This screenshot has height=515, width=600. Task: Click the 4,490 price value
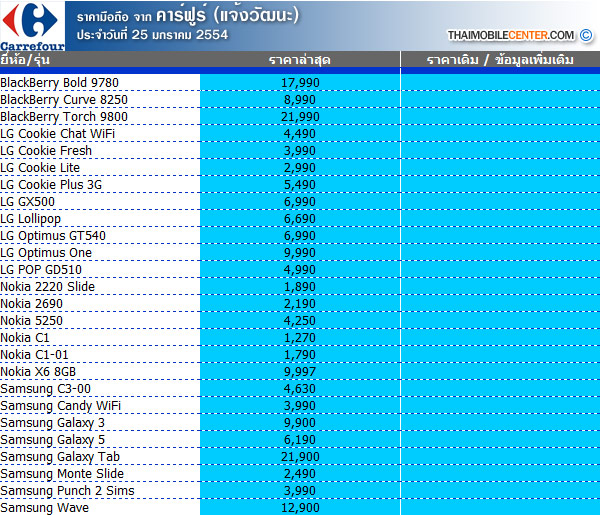pos(300,134)
